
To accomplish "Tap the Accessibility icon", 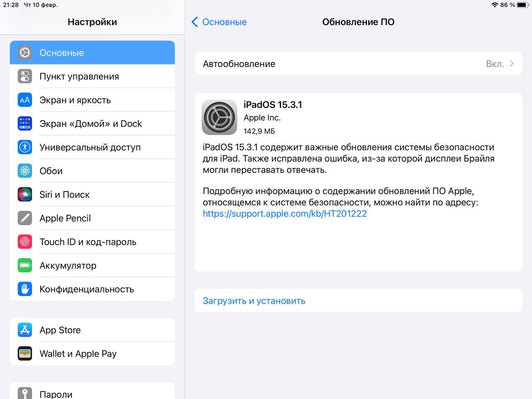I will click(25, 147).
